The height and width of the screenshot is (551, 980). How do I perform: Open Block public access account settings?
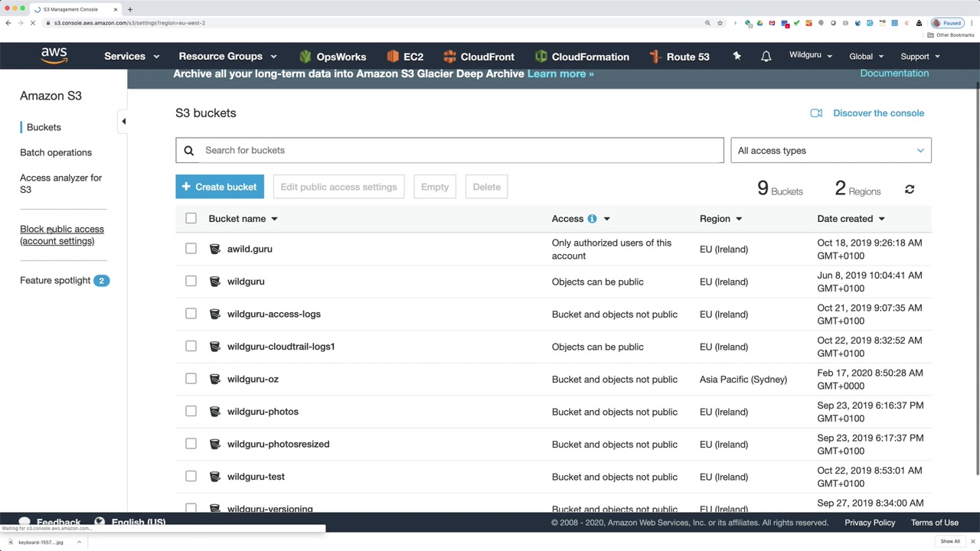[x=62, y=235]
